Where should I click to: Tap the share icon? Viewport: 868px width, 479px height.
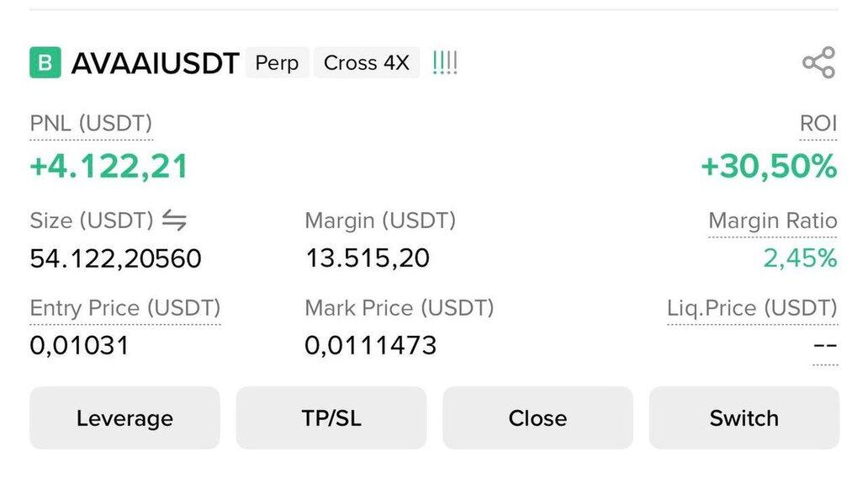point(818,63)
